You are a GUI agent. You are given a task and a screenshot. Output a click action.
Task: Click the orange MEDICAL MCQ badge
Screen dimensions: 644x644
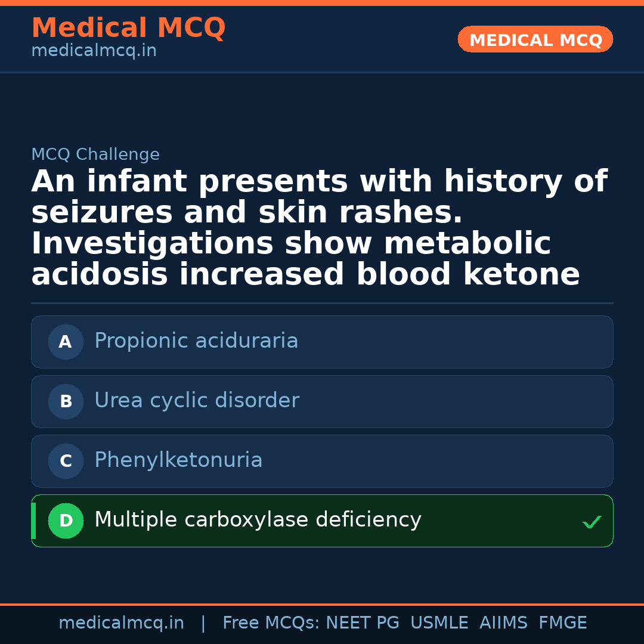click(x=535, y=40)
